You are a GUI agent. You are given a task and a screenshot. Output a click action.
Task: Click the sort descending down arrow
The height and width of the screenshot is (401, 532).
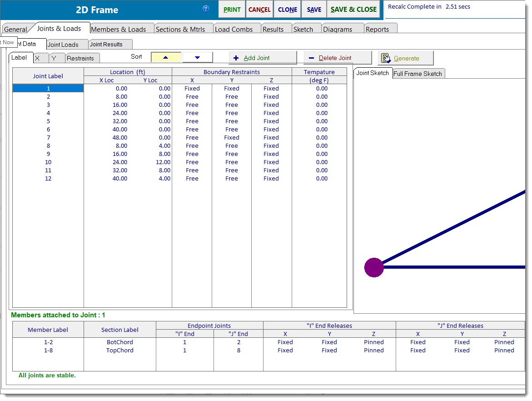click(x=197, y=57)
